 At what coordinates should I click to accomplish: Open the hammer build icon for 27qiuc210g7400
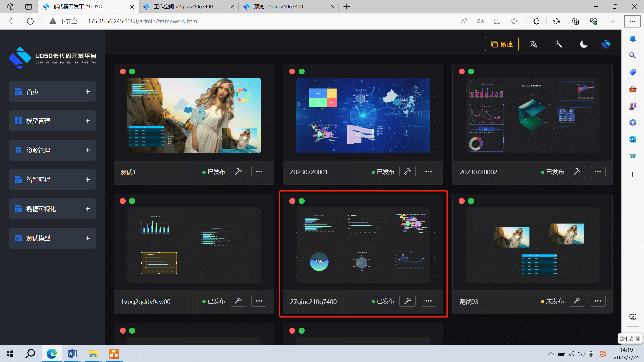click(x=408, y=301)
